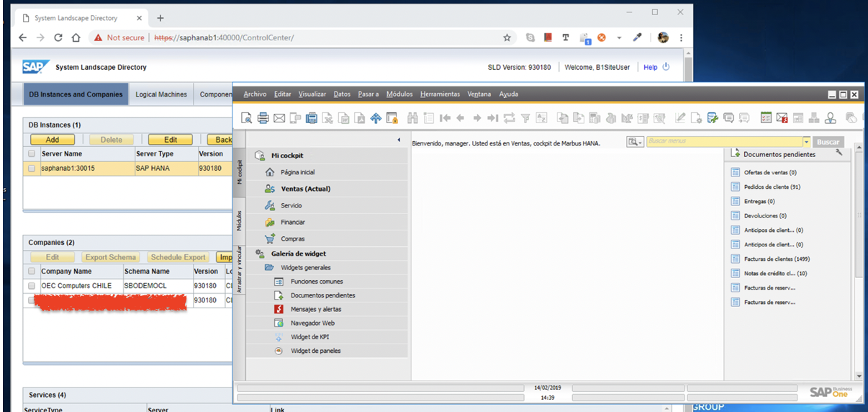The width and height of the screenshot is (868, 412).
Task: Toggle the Server Name header select-all checkbox
Action: click(x=31, y=153)
